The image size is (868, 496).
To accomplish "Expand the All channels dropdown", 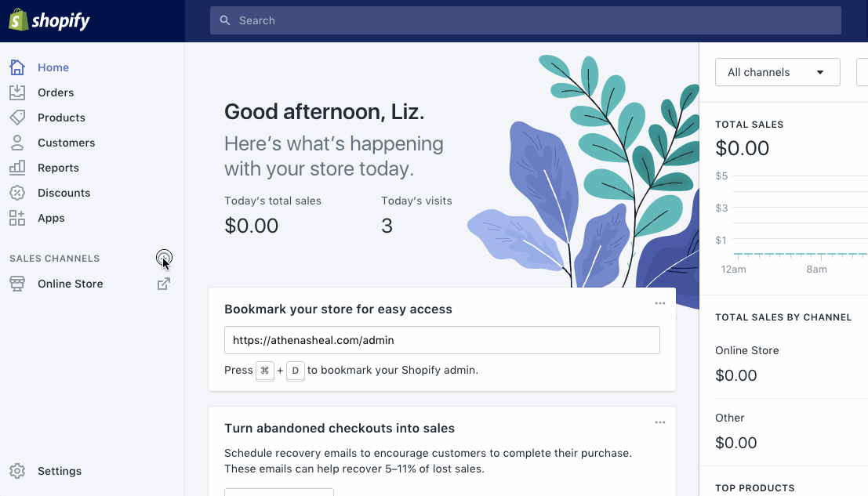I will [x=777, y=72].
